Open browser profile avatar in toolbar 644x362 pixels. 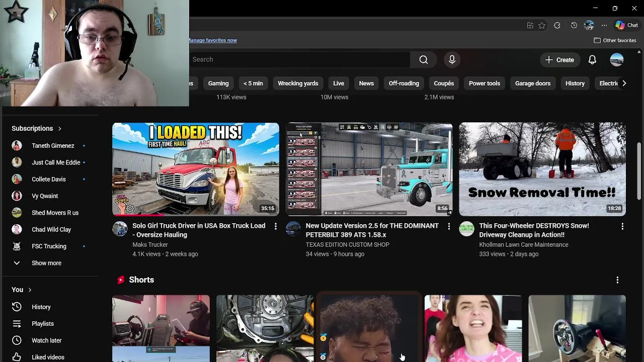589,25
